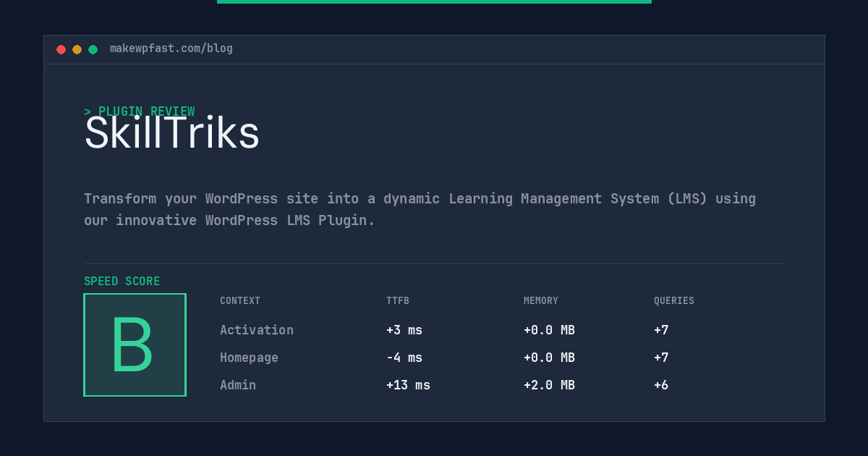Select the Admin row label
This screenshot has height=456, width=868.
coord(238,385)
